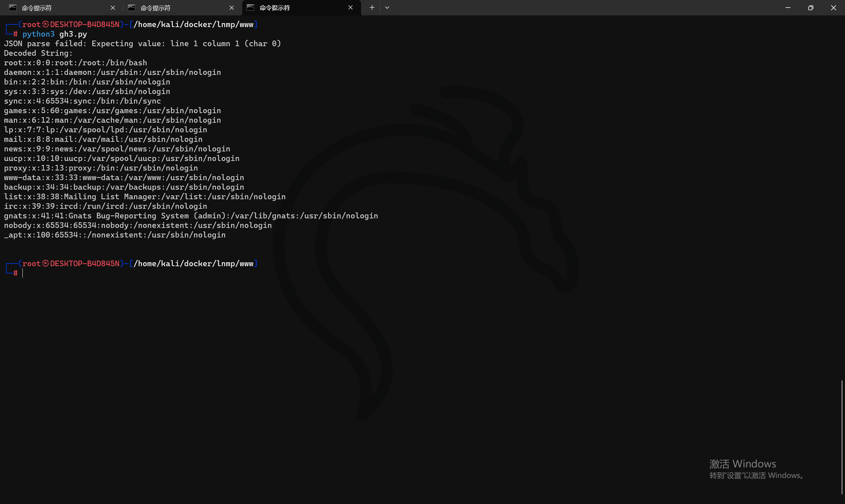The height and width of the screenshot is (504, 845).
Task: Click the 'JSON parse failed' error line
Action: tap(142, 44)
